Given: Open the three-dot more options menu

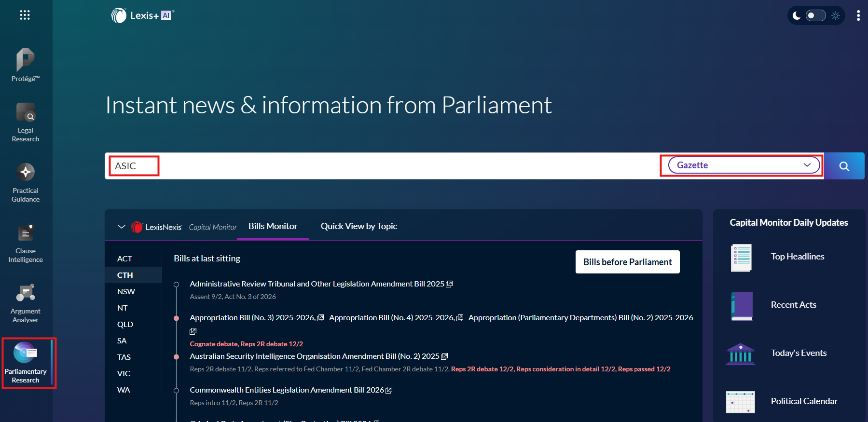Looking at the screenshot, I should pyautogui.click(x=858, y=15).
